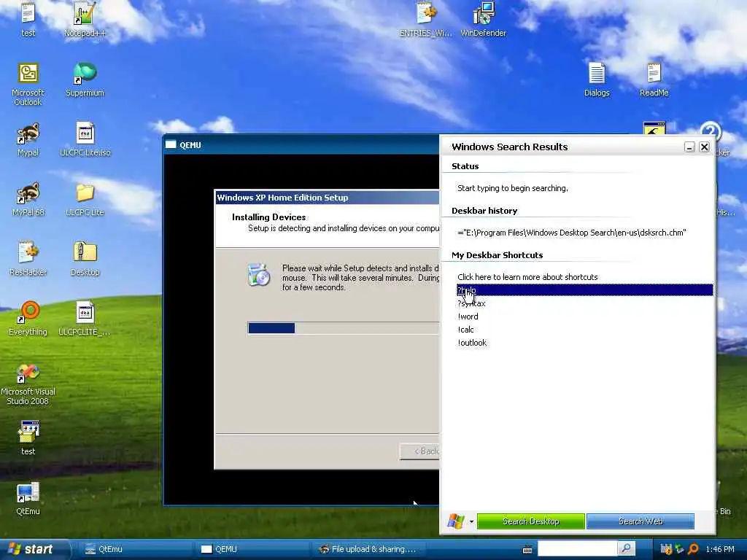Click the on-screen keyboard icon in the taskbar
The height and width of the screenshot is (560, 747).
point(527,550)
